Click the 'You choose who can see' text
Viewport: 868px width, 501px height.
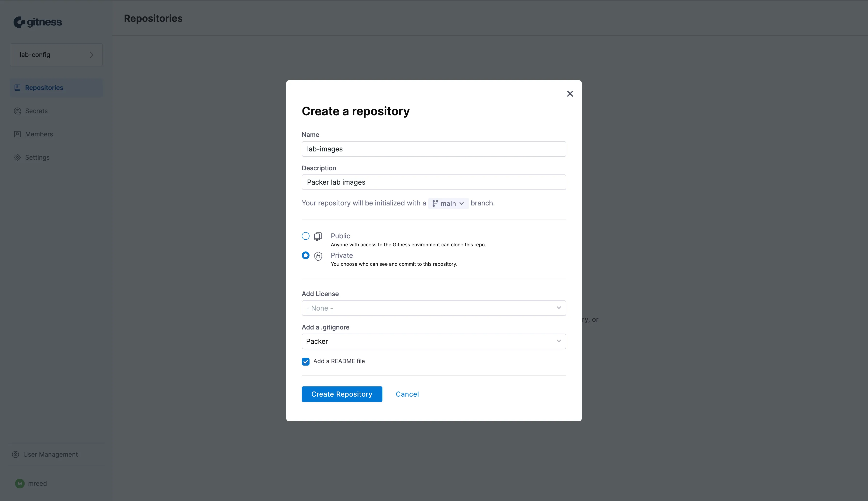(394, 264)
